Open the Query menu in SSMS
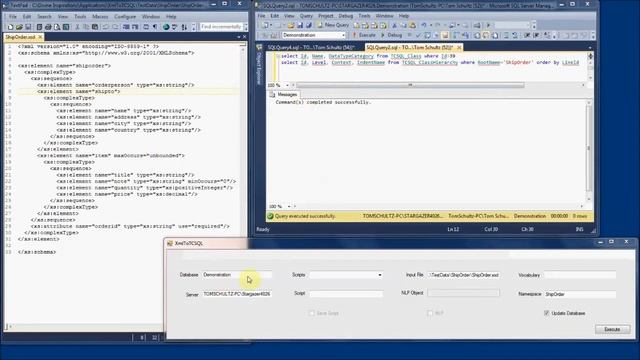640x360 pixels. pyautogui.click(x=306, y=16)
